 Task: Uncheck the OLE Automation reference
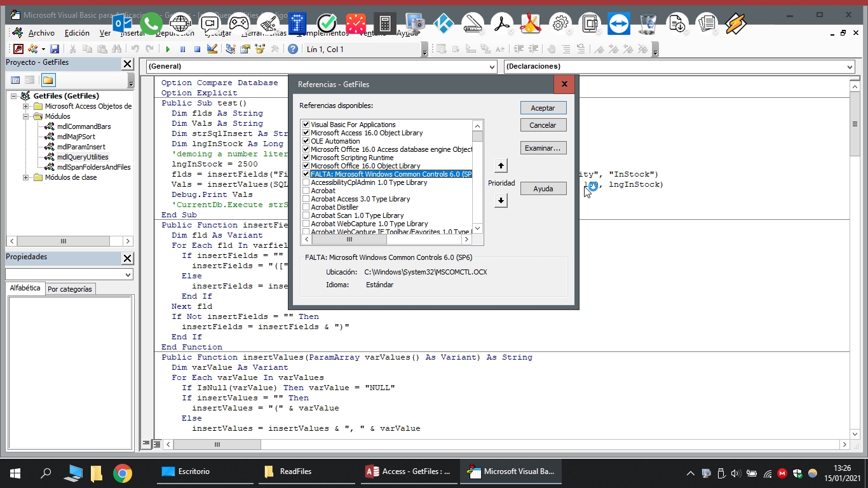pos(306,141)
